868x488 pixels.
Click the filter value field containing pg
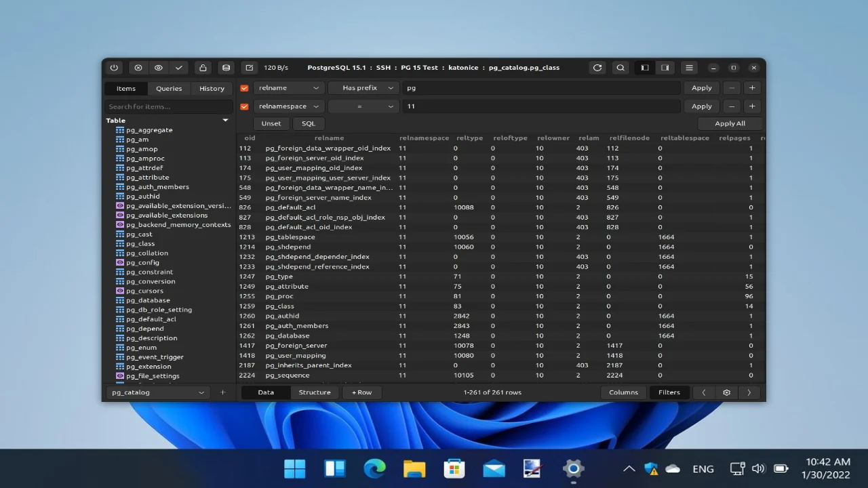(x=541, y=88)
